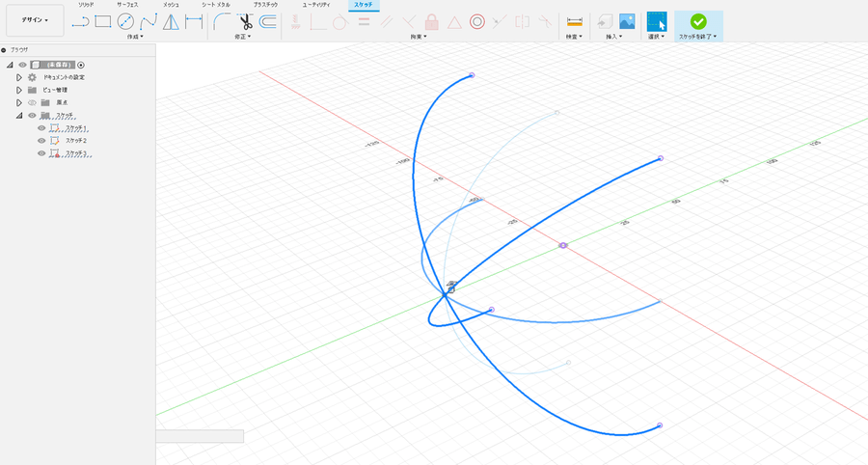Image resolution: width=868 pixels, height=465 pixels.
Task: Open the 拘束 dropdown menu
Action: (419, 37)
